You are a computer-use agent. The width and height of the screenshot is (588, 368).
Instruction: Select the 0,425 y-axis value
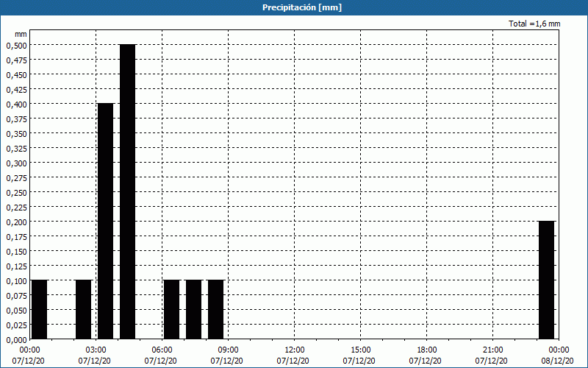[x=16, y=90]
